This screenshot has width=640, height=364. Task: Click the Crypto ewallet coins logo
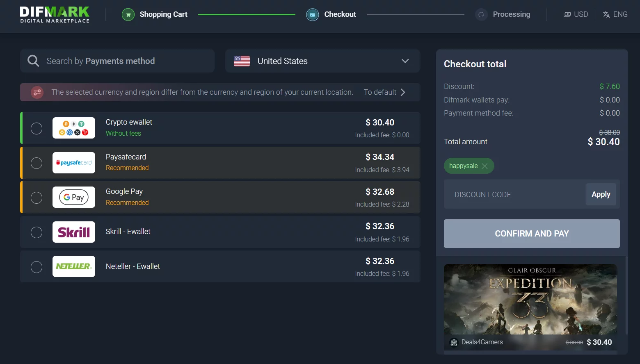[74, 128]
